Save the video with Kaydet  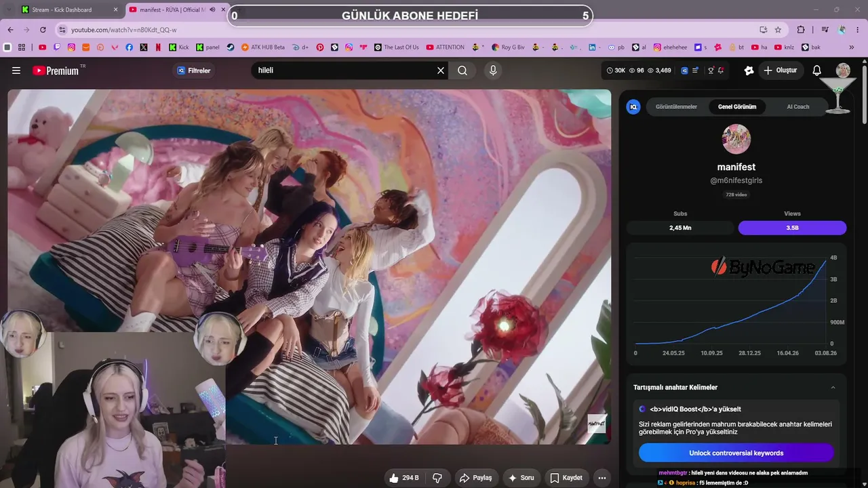[566, 478]
